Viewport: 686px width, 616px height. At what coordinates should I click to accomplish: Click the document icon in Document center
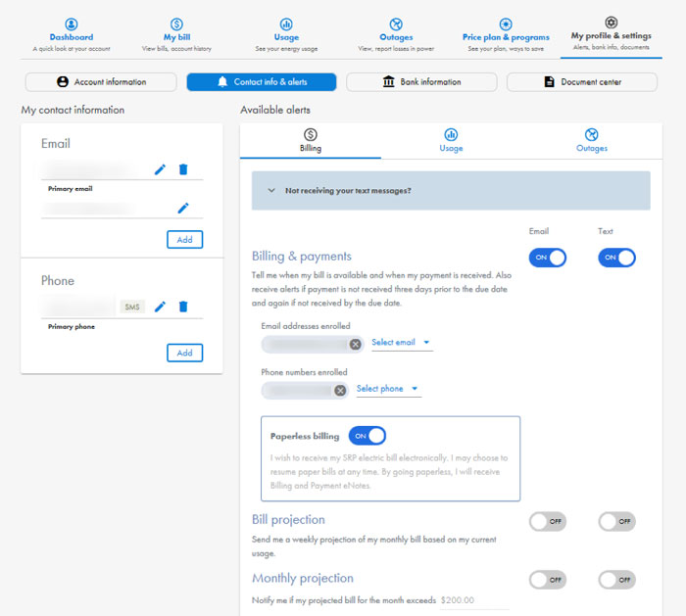(549, 81)
